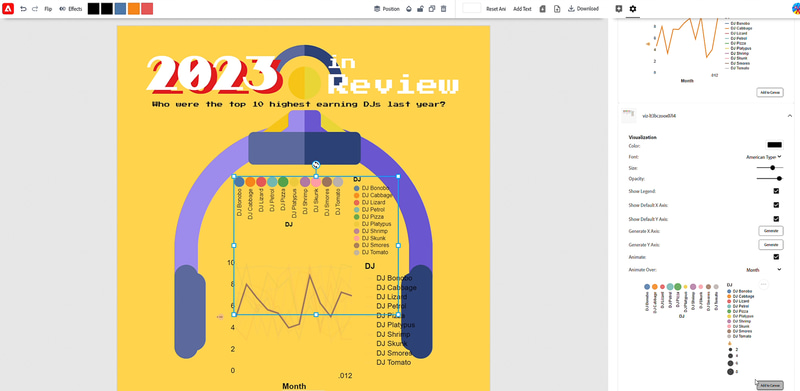Screen dimensions: 800x391
Task: Open the Animate Over Month dropdown
Action: (764, 270)
